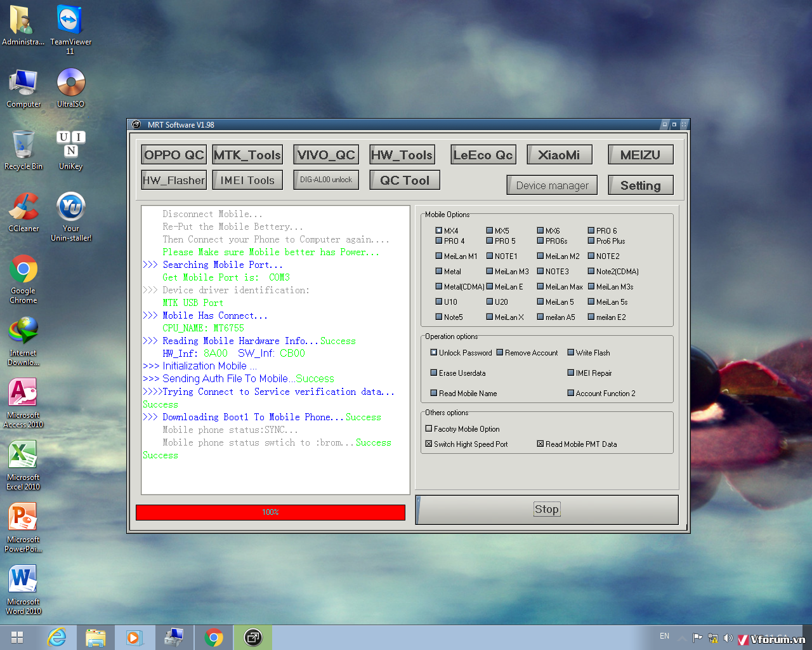Enable the Read Mobile Name option

pyautogui.click(x=434, y=393)
